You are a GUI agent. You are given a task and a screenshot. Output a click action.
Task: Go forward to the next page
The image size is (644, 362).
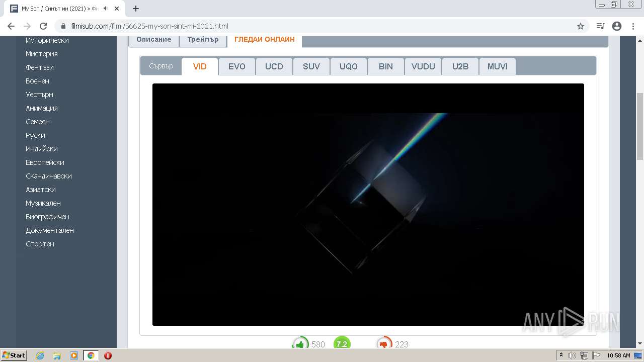tap(27, 26)
